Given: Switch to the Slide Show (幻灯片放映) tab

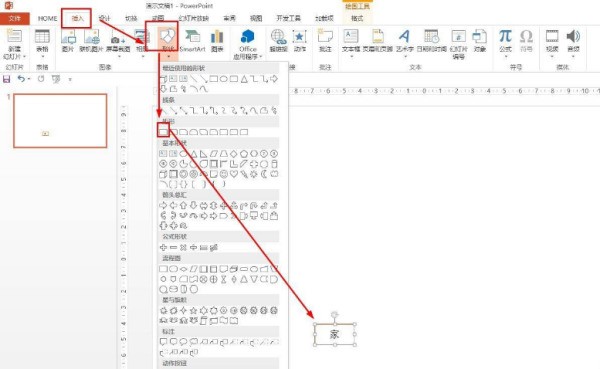Looking at the screenshot, I should point(194,18).
